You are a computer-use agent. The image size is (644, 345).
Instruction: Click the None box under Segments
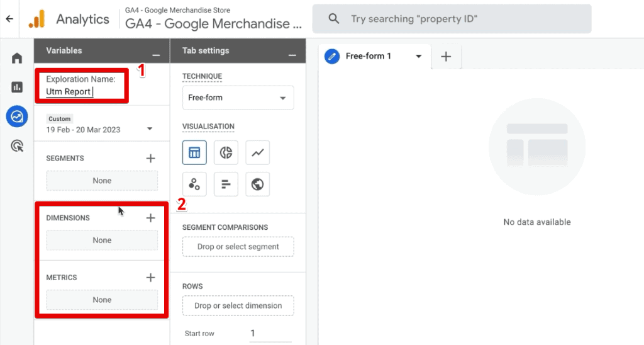coord(102,181)
